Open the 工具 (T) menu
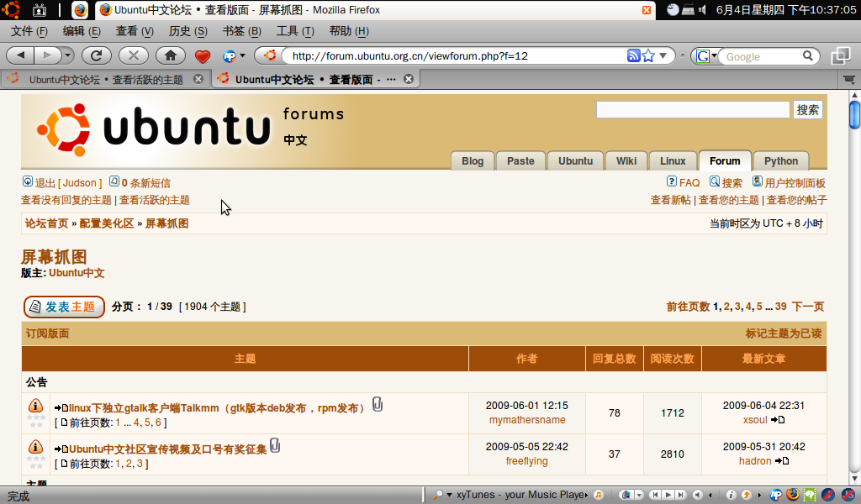Image resolution: width=861 pixels, height=504 pixels. (295, 31)
